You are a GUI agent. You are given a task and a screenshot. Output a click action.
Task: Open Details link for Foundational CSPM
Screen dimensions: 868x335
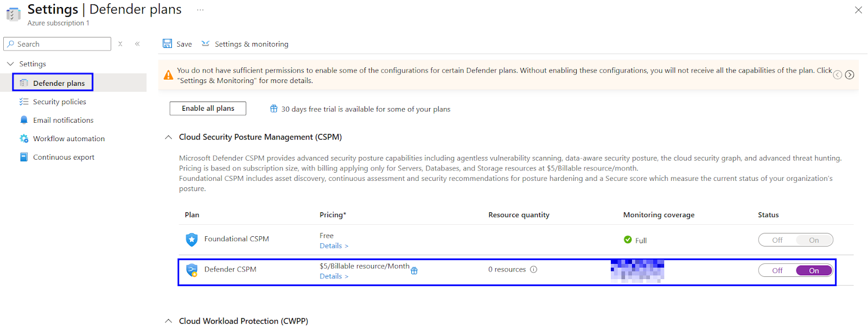[x=334, y=246]
